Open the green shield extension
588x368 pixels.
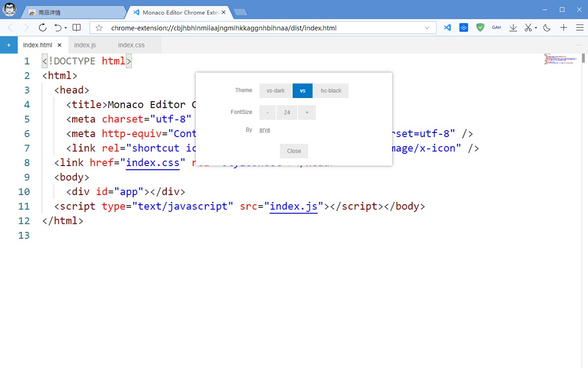[x=480, y=28]
